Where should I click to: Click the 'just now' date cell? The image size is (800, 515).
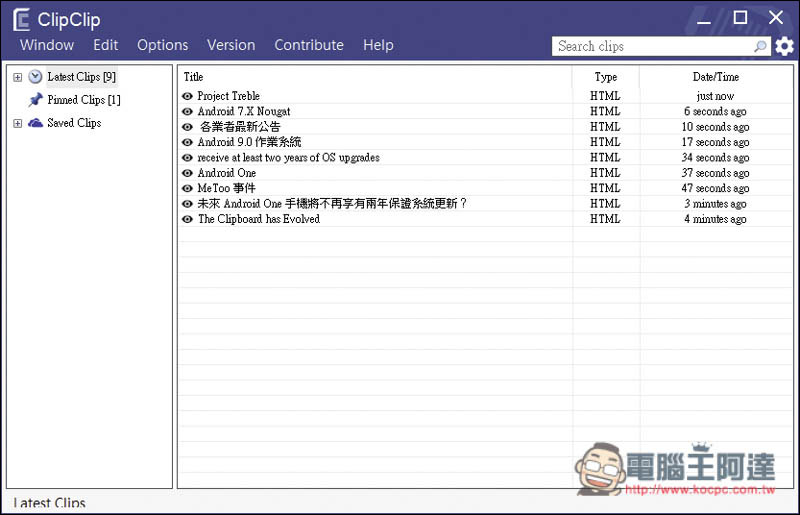tap(715, 96)
